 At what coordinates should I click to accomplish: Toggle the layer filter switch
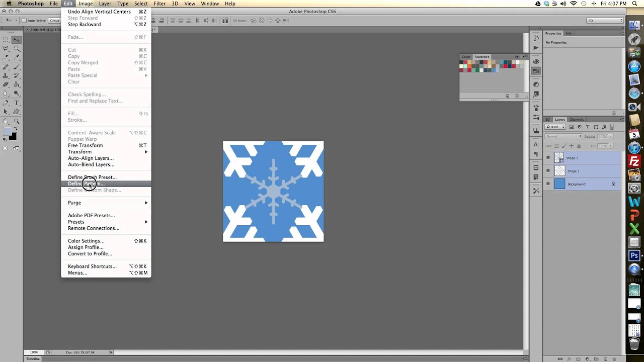[612, 127]
